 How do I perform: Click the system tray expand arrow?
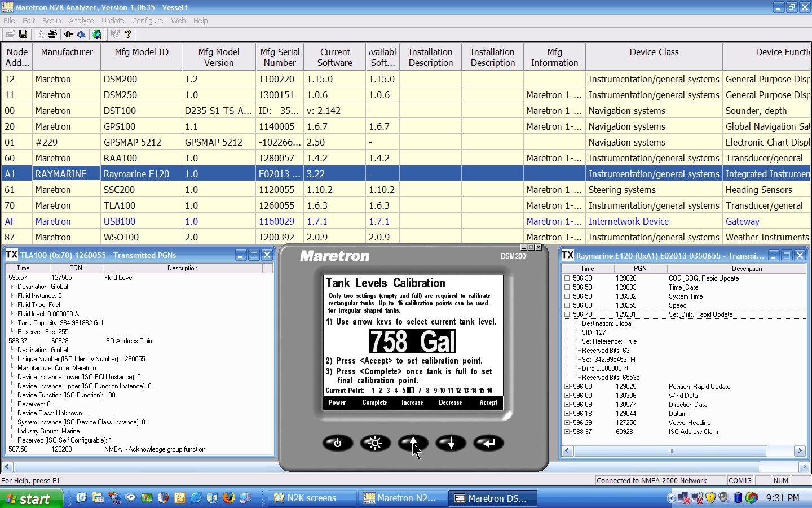click(672, 498)
